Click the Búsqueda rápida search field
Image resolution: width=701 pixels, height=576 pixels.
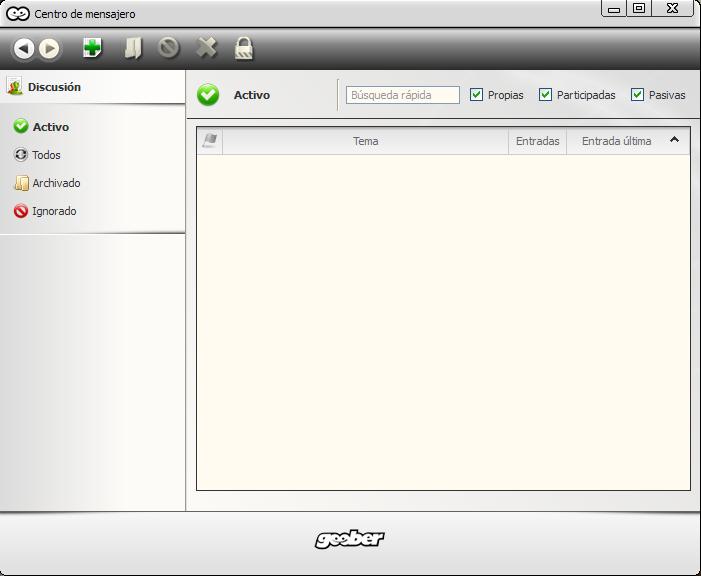click(403, 95)
